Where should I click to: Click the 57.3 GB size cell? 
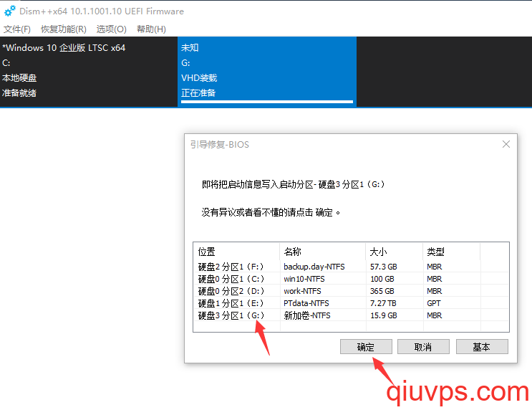pyautogui.click(x=383, y=267)
